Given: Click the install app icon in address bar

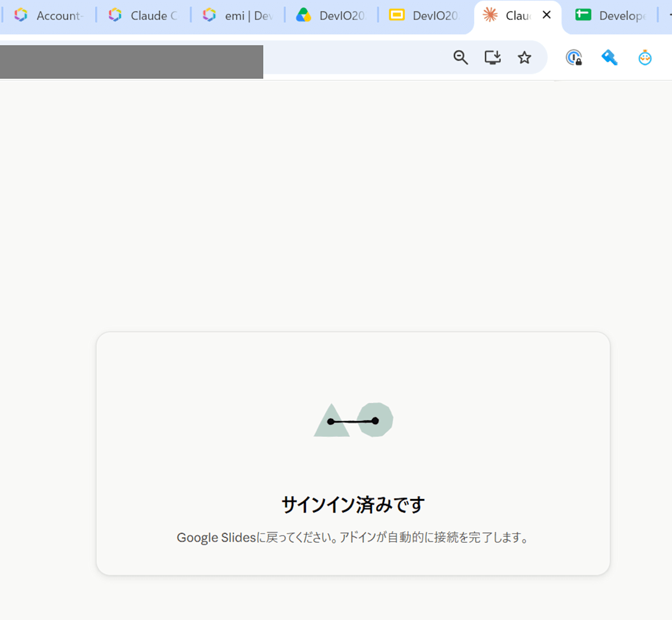Looking at the screenshot, I should [493, 57].
